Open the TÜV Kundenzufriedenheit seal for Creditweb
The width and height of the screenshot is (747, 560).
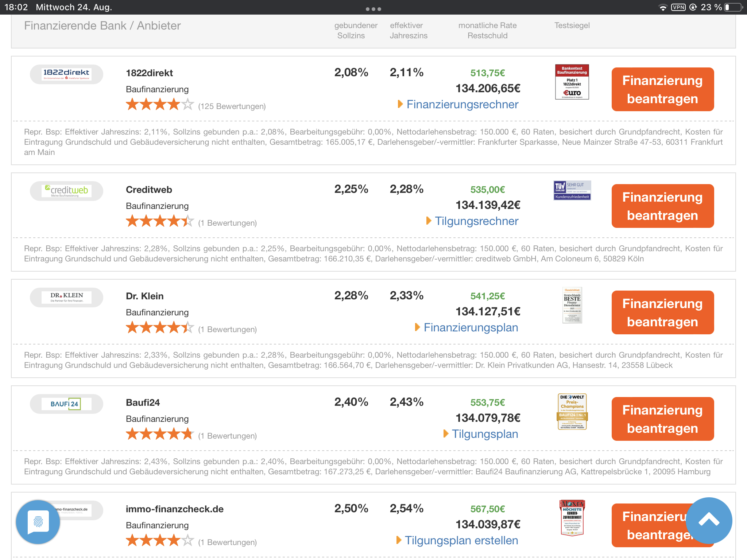click(x=572, y=190)
